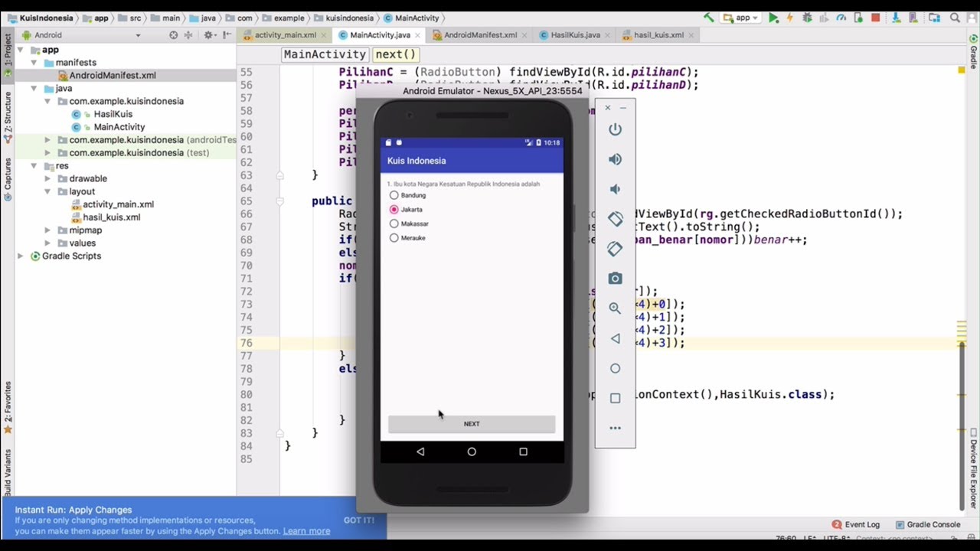Collapse the app module tree node
Viewport: 980px width, 551px height.
click(21, 50)
